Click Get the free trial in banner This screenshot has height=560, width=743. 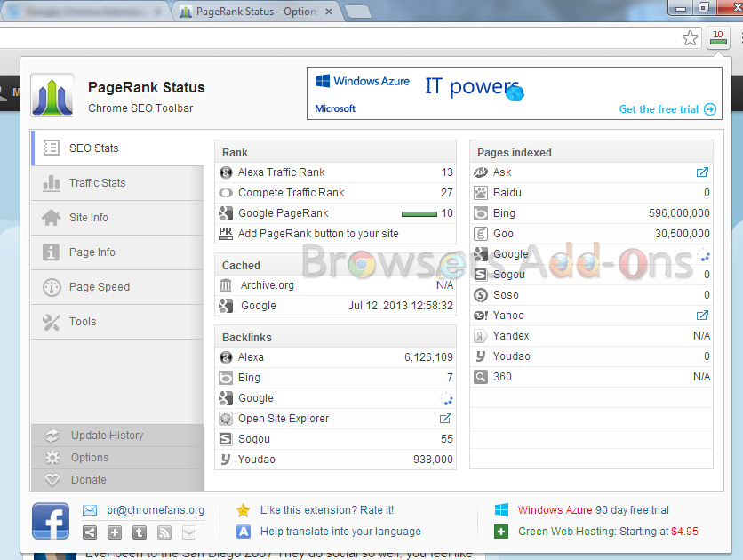point(667,109)
